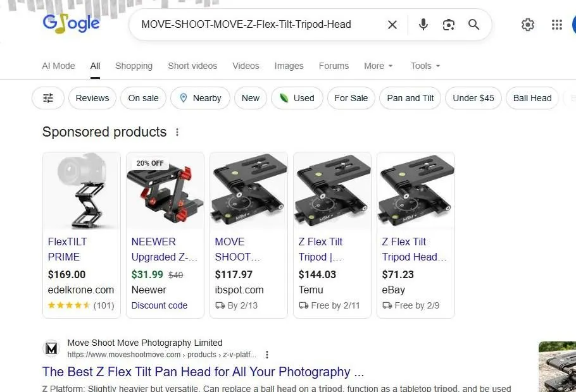This screenshot has width=576, height=392.
Task: Click edelkrone.com seller name
Action: (x=81, y=290)
